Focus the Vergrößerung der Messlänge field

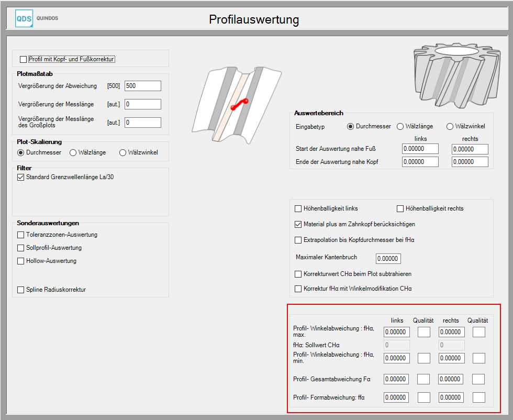(143, 104)
